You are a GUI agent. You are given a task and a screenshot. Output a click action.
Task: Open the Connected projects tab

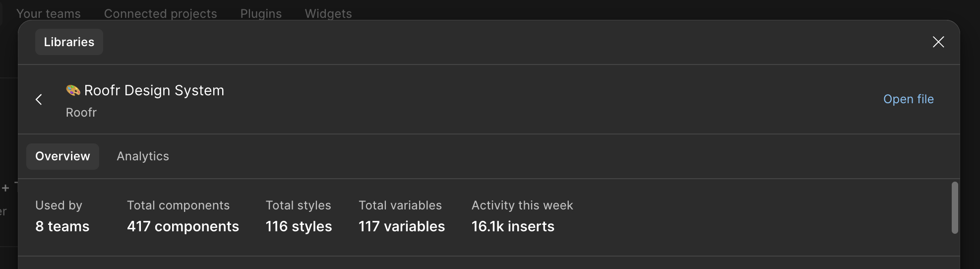point(160,13)
